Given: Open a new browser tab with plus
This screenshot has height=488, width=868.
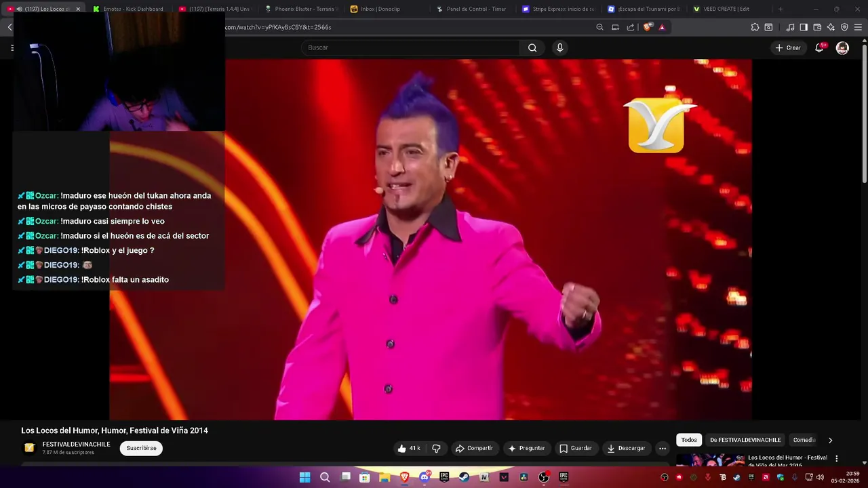Looking at the screenshot, I should (x=781, y=9).
